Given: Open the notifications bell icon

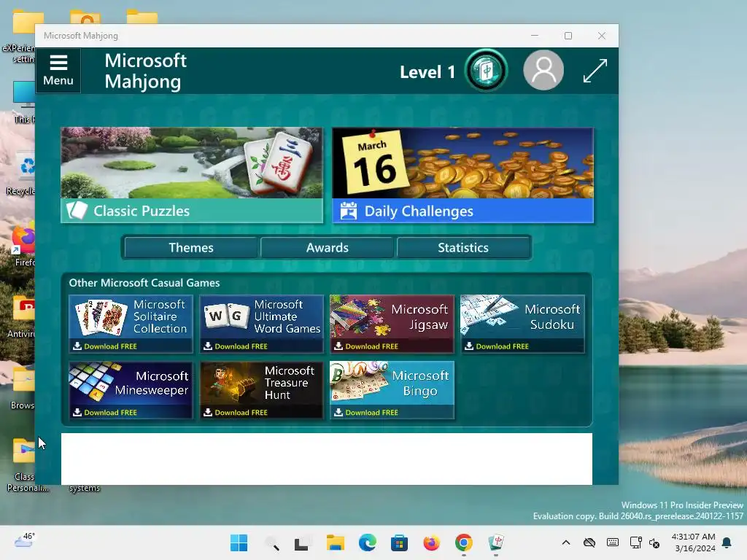Looking at the screenshot, I should [727, 542].
